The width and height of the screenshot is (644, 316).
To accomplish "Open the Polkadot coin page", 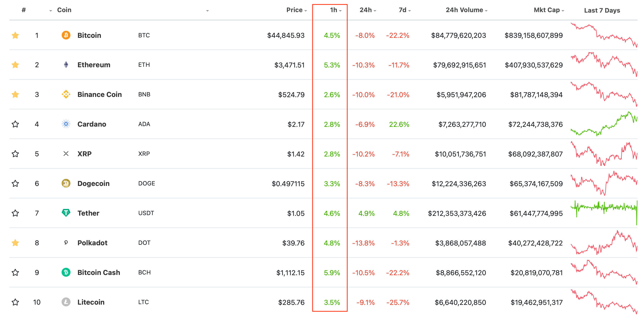I will coord(92,243).
